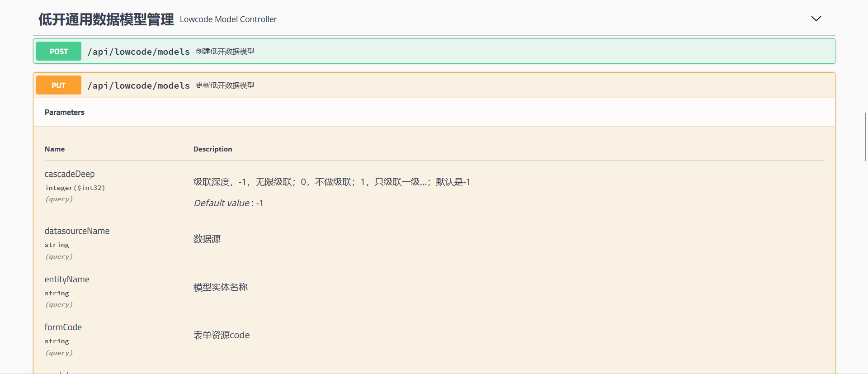The width and height of the screenshot is (868, 374).
Task: Click the Name column header
Action: (55, 149)
